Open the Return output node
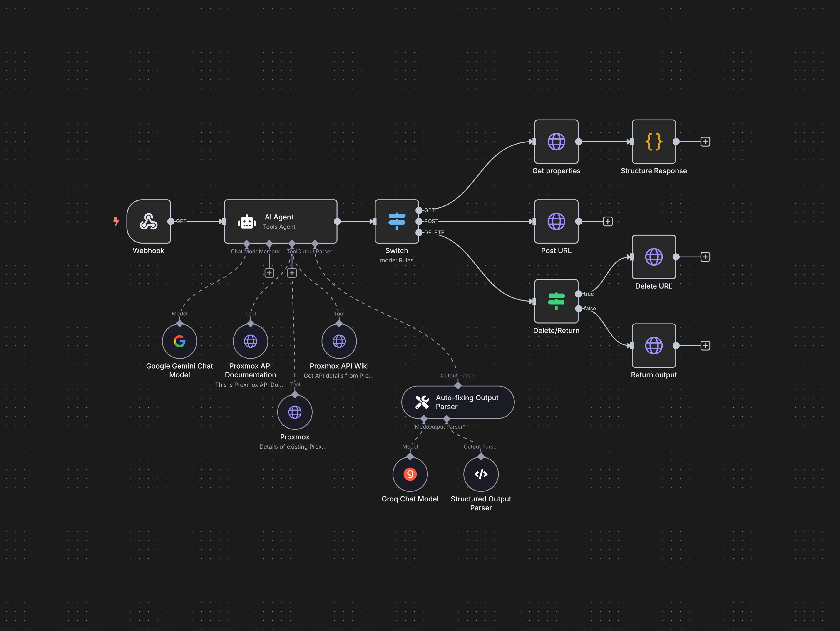 click(x=653, y=346)
